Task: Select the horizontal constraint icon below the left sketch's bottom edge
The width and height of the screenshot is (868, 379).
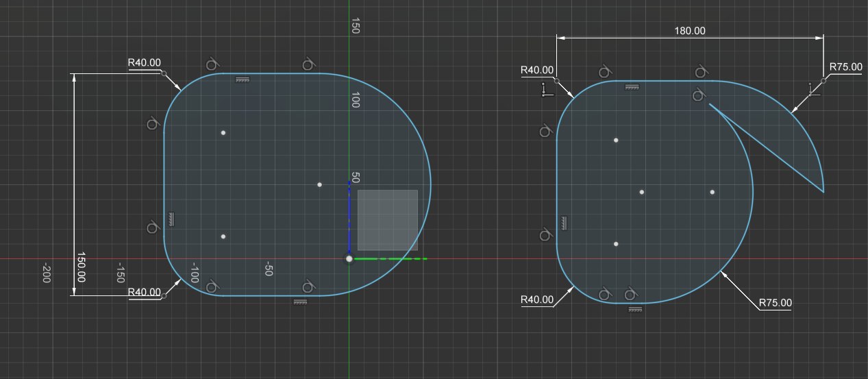Action: click(299, 302)
